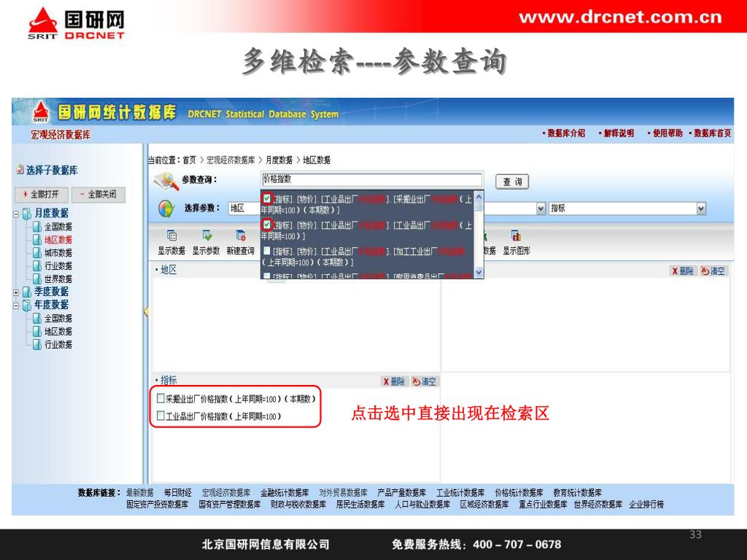Click the 选择参数 globe icon

click(166, 209)
